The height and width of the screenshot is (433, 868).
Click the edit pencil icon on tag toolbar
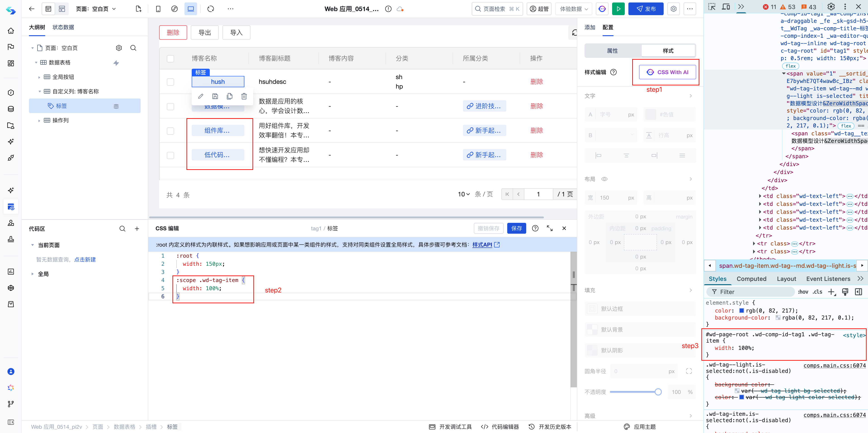[200, 96]
